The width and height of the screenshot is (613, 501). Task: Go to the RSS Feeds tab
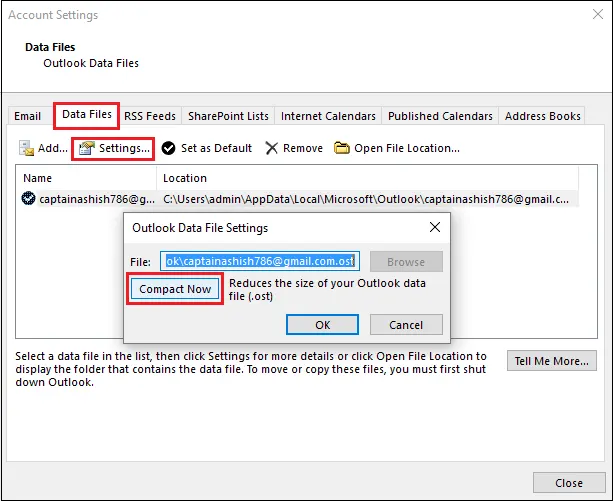(x=150, y=116)
